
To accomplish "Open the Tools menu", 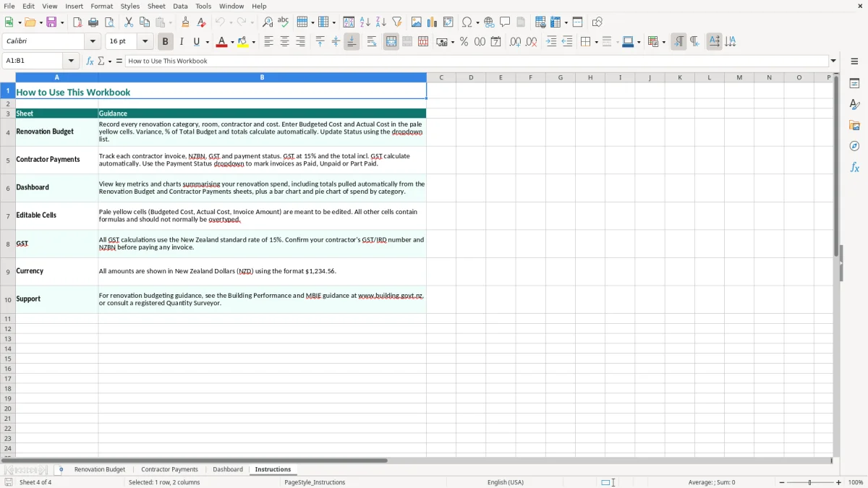I will (203, 6).
